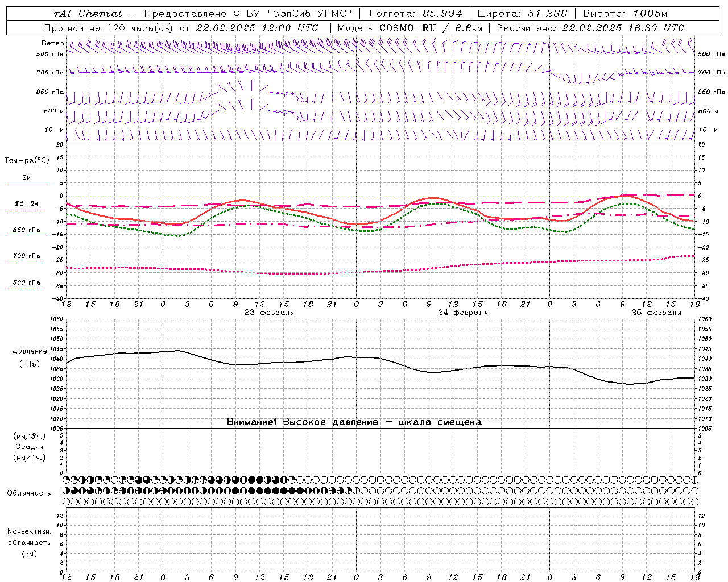Click the '25 февраля' date label
This screenshot has width=728, height=582.
pos(656,313)
